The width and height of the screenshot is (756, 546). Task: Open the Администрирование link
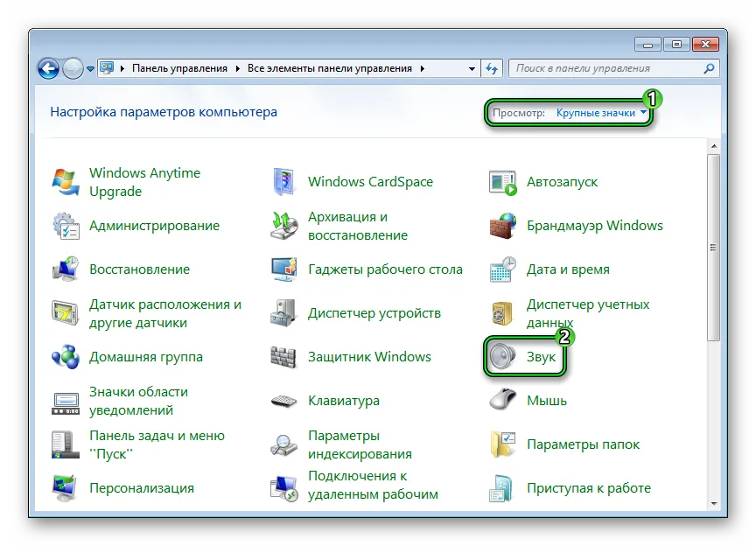[154, 226]
